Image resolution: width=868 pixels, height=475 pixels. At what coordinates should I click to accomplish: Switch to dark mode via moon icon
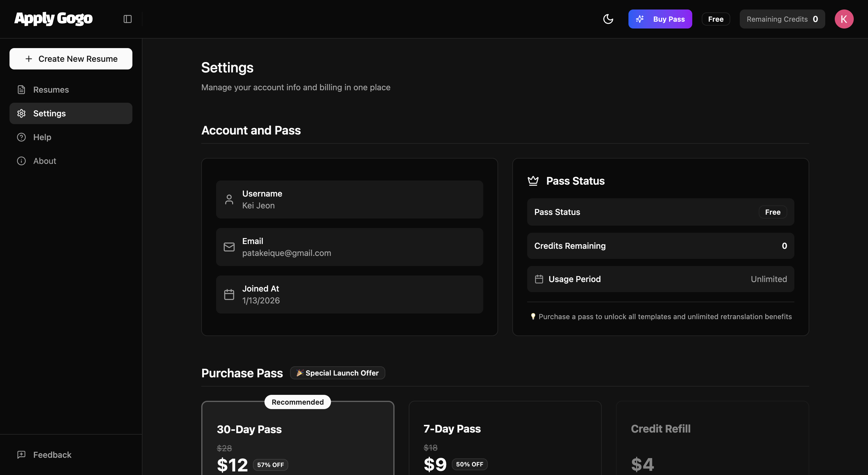click(609, 19)
